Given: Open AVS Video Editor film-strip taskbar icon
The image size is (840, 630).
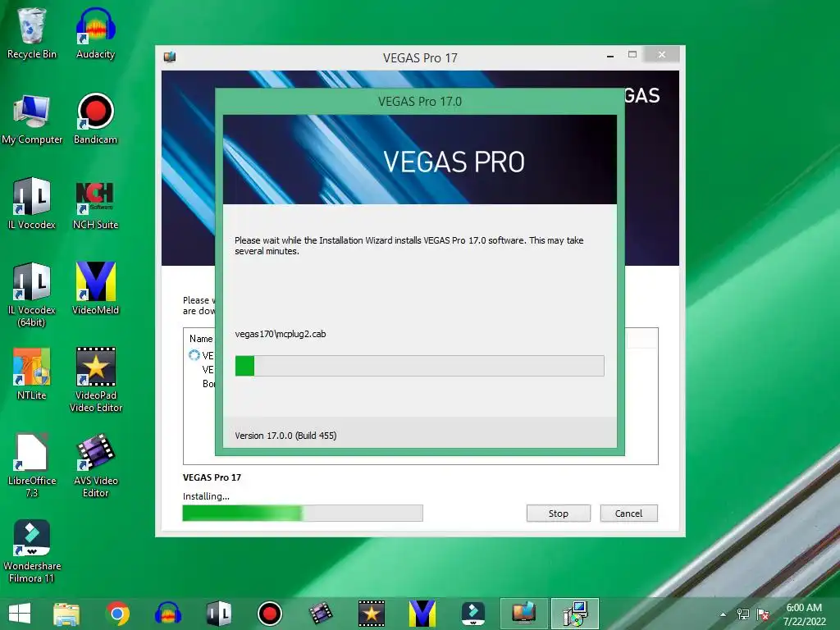Looking at the screenshot, I should coord(321,614).
